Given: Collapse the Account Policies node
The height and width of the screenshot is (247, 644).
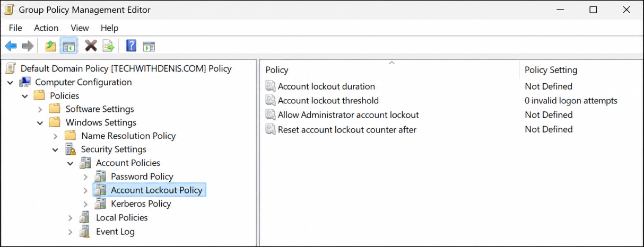Looking at the screenshot, I should (x=71, y=164).
